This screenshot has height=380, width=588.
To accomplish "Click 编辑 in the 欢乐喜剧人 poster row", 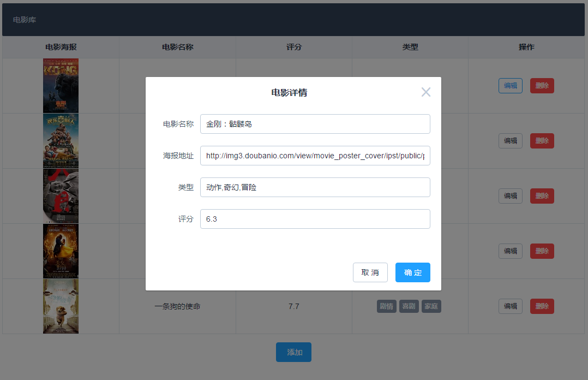I will point(511,141).
